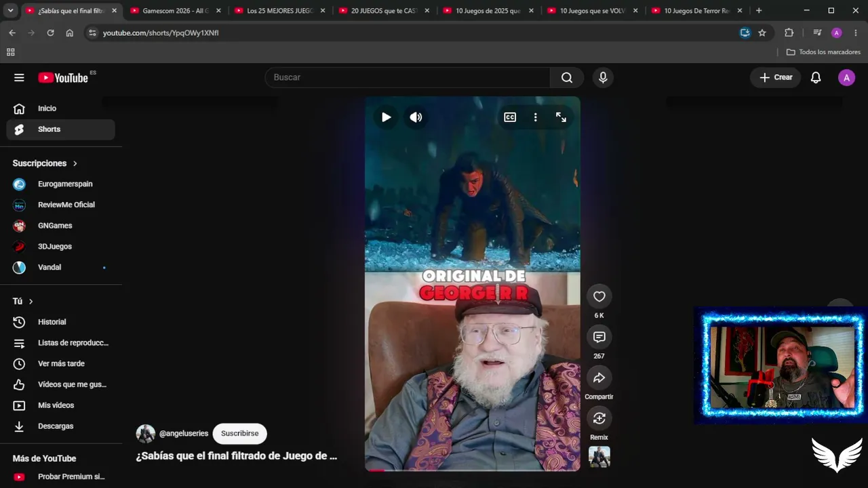Click the Crear button
The width and height of the screenshot is (868, 488).
click(x=776, y=77)
